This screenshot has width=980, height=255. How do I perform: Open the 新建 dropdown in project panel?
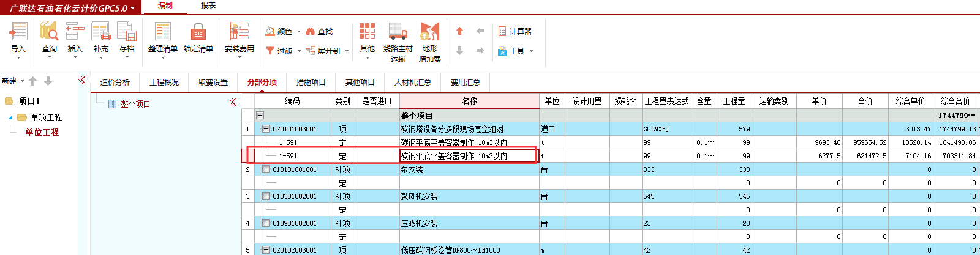[x=22, y=81]
